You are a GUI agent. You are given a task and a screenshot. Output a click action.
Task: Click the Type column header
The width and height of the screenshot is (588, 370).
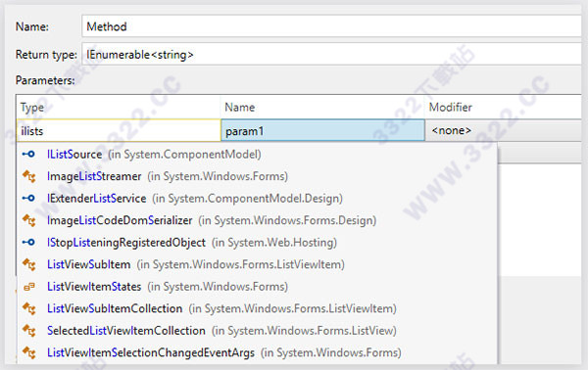point(119,107)
